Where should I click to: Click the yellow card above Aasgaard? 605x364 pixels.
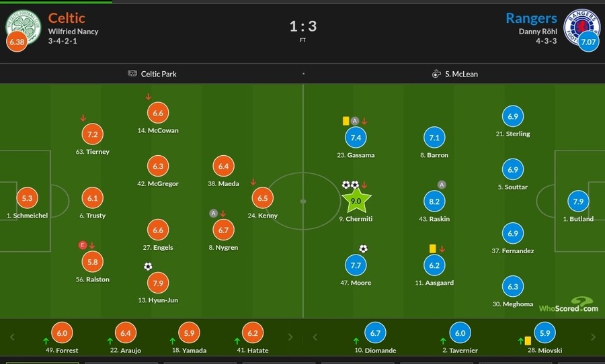pyautogui.click(x=433, y=248)
